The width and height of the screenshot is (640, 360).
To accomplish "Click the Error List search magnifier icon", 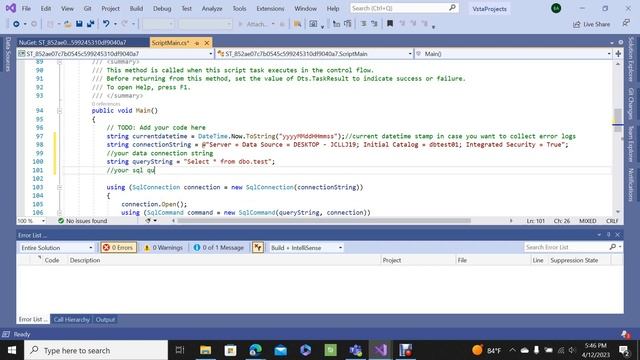I will [613, 247].
